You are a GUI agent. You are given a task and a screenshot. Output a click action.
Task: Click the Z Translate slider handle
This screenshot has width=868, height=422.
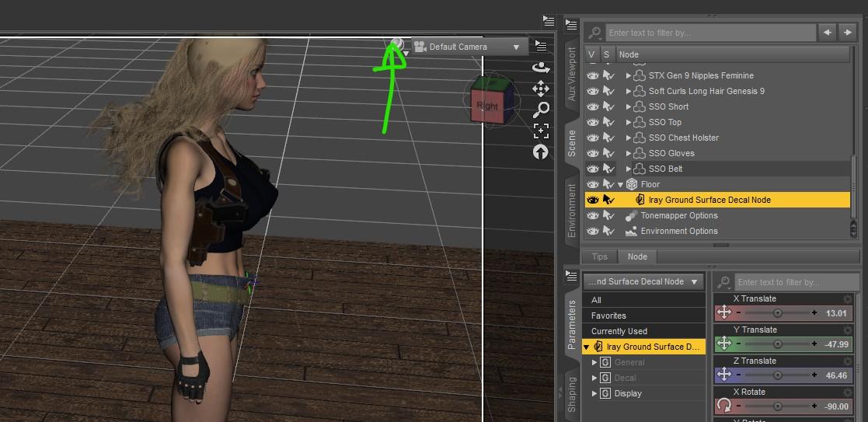coord(778,375)
